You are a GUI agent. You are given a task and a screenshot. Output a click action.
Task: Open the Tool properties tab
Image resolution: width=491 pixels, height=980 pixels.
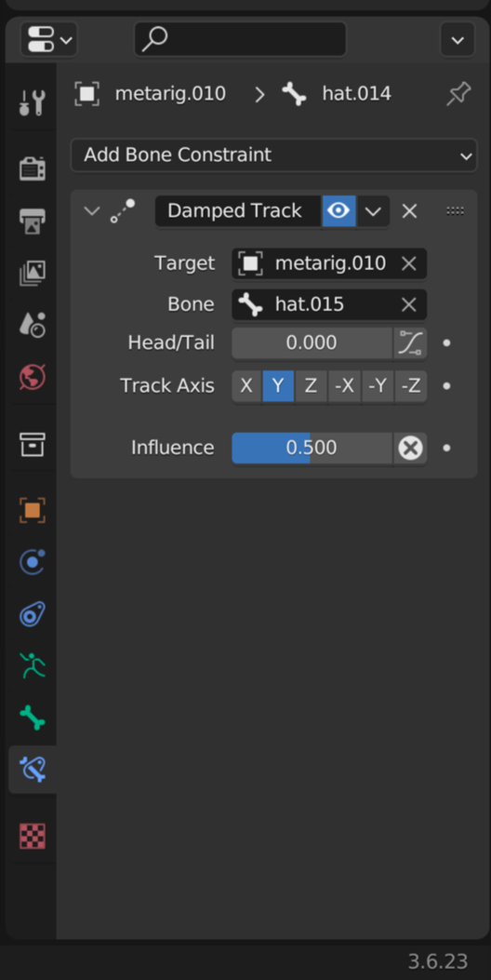coord(32,102)
